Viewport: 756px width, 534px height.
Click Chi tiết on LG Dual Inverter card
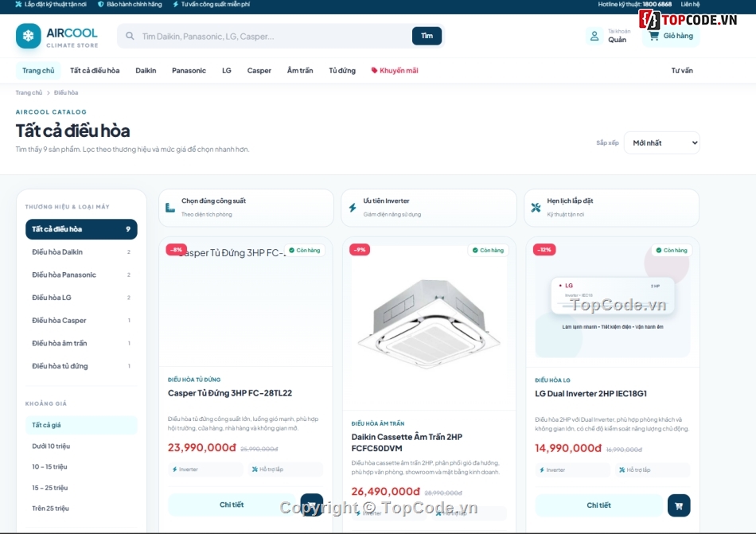point(598,505)
